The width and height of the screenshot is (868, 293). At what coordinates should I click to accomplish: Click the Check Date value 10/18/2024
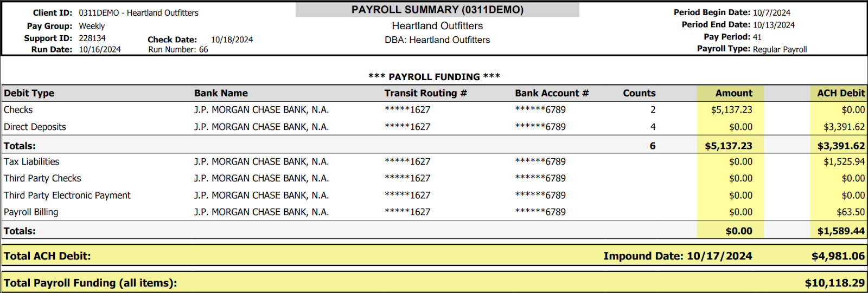[232, 40]
